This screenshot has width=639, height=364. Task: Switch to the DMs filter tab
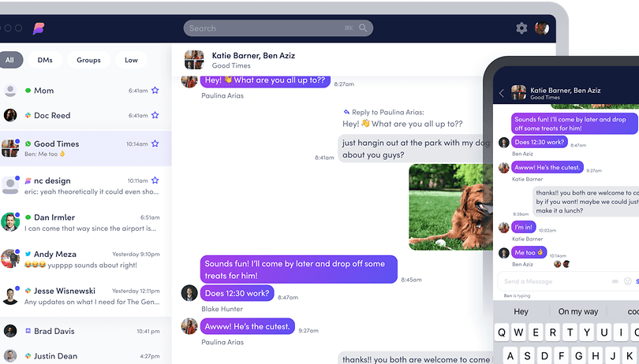(x=45, y=60)
